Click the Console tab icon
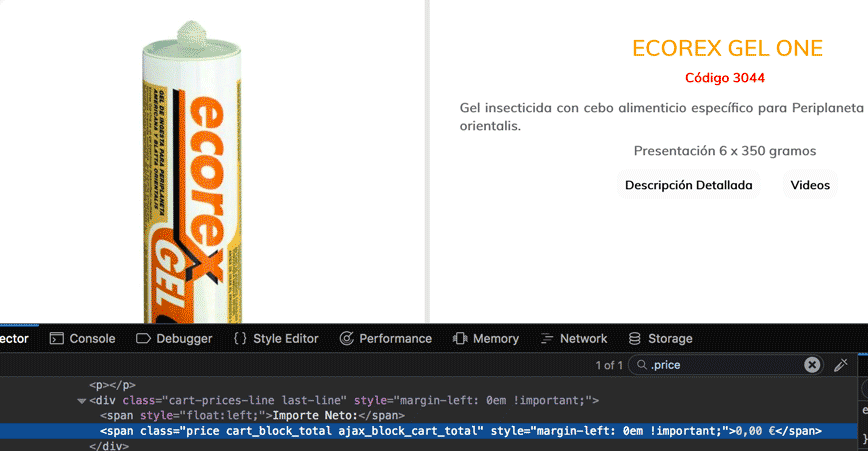868x451 pixels. (56, 339)
